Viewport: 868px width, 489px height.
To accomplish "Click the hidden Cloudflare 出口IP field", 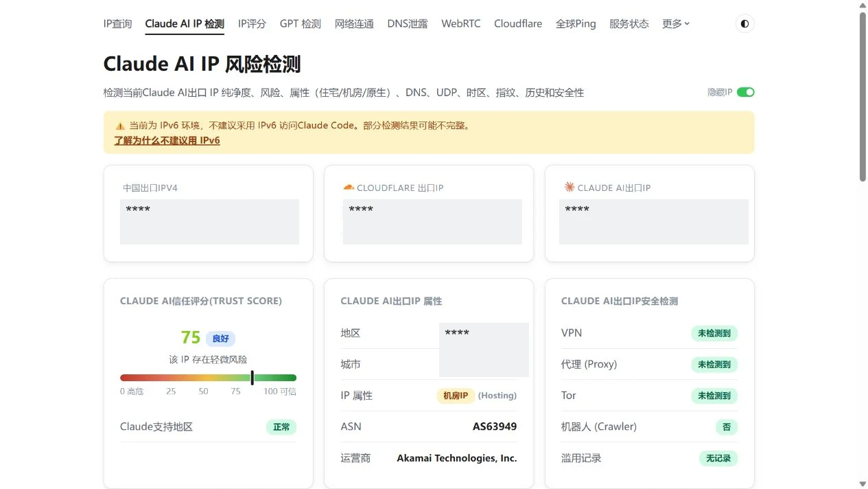I will click(432, 222).
